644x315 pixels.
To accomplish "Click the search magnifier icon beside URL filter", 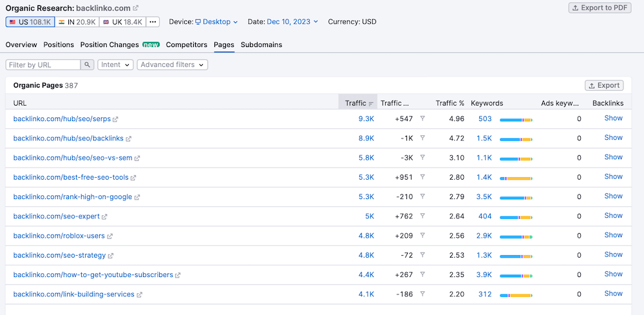I will pos(88,65).
